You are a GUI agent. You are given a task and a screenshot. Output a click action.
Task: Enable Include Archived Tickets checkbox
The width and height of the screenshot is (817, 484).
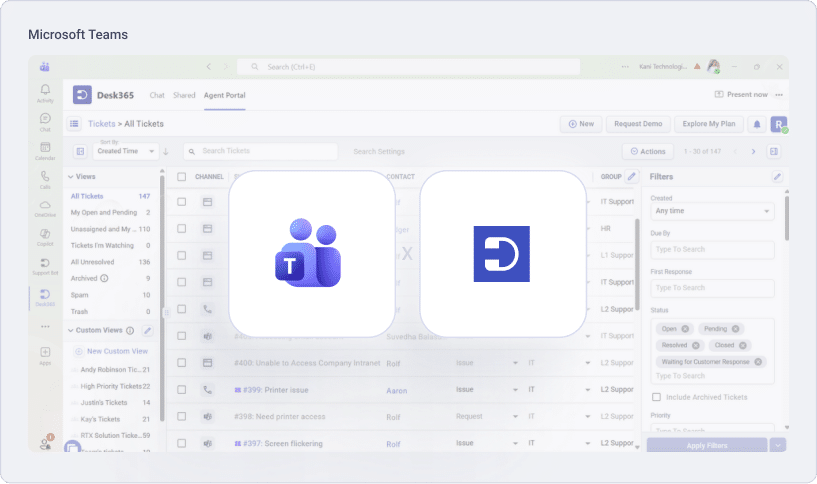pyautogui.click(x=657, y=397)
